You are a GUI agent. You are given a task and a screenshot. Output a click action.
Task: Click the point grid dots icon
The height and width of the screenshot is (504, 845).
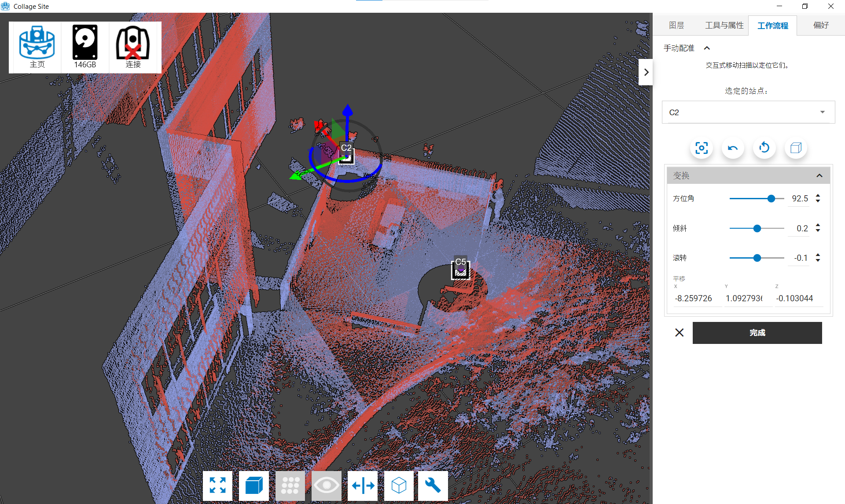(x=290, y=486)
